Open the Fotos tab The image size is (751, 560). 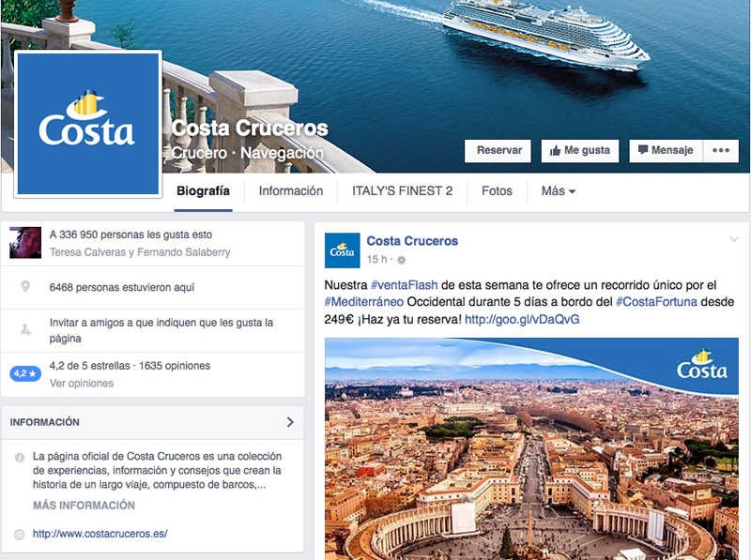pos(497,191)
